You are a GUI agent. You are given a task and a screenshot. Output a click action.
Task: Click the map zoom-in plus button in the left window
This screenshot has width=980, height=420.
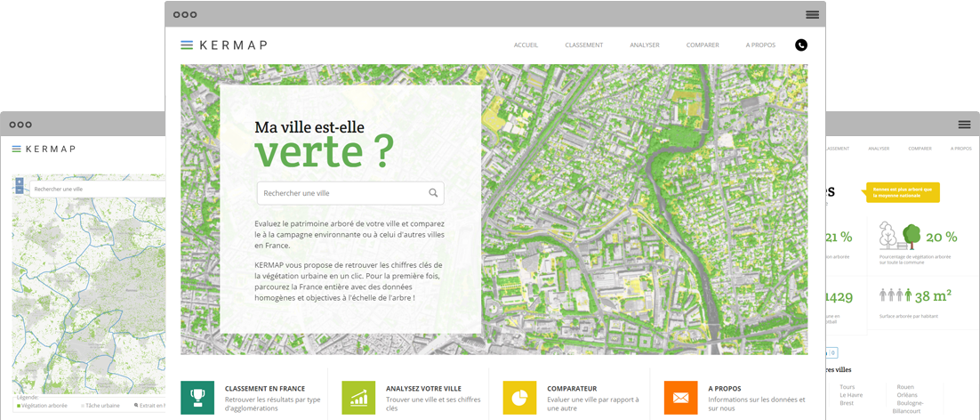pyautogui.click(x=20, y=182)
